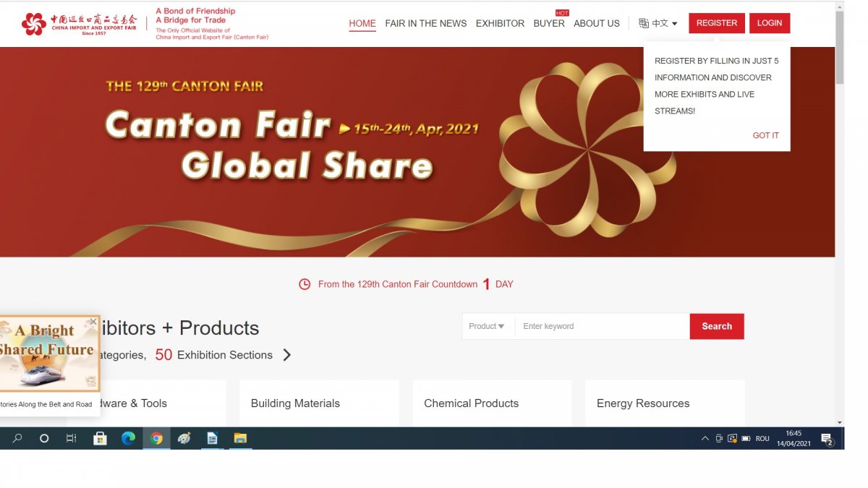Screen dimensions: 868x488
Task: Focus the Enter keyword search field
Action: [x=603, y=326]
